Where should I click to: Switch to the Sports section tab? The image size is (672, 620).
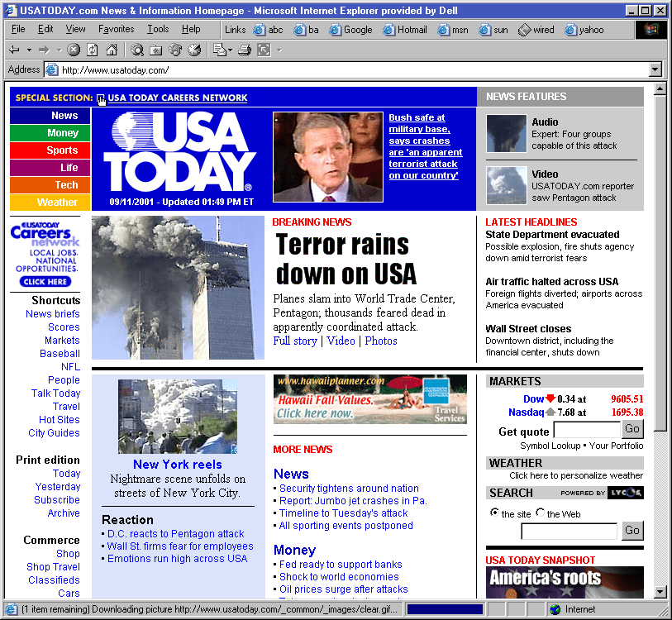pyautogui.click(x=50, y=150)
